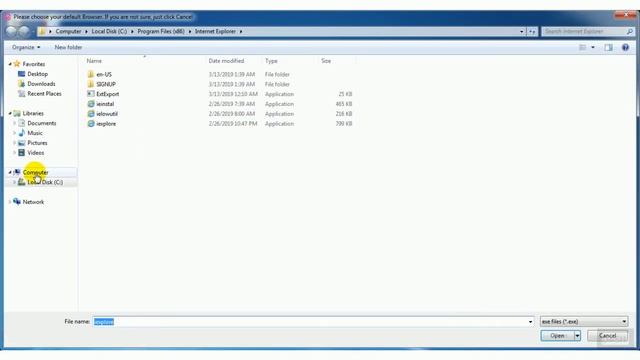Viewport: 640px width, 360px height.
Task: Collapse the Favorites tree node
Action: pyautogui.click(x=10, y=64)
